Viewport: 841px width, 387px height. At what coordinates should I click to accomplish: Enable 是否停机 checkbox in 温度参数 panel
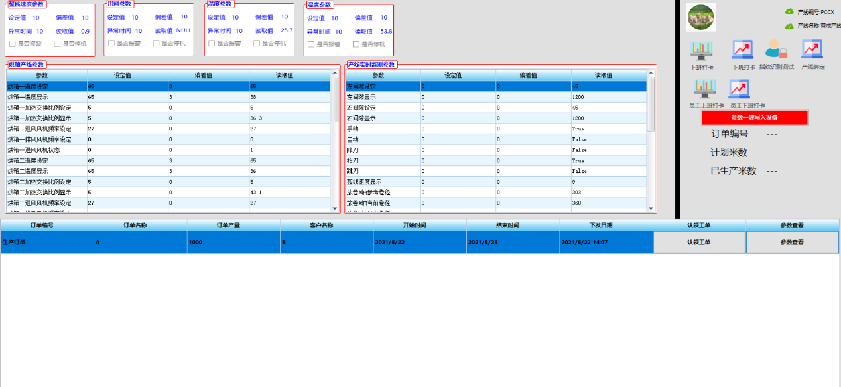pos(356,44)
